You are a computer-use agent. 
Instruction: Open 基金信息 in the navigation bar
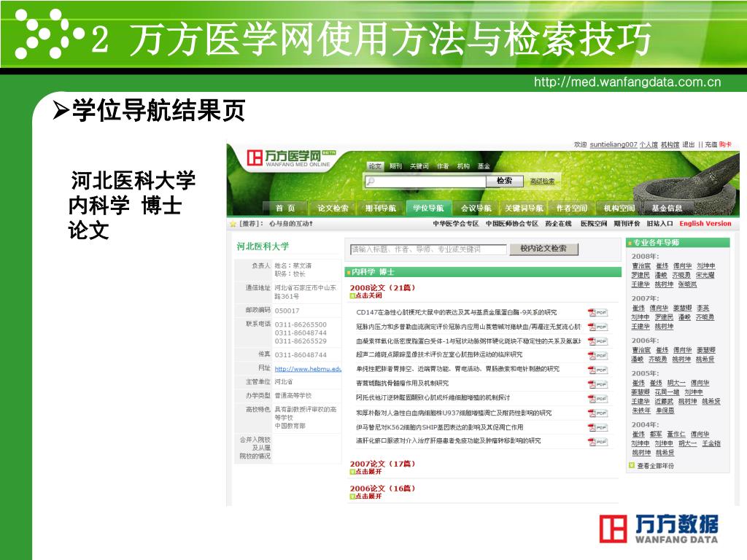pyautogui.click(x=667, y=208)
